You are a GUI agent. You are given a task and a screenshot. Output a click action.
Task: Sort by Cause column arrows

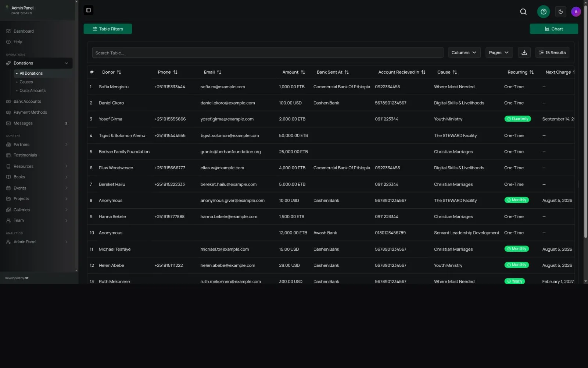coord(455,72)
